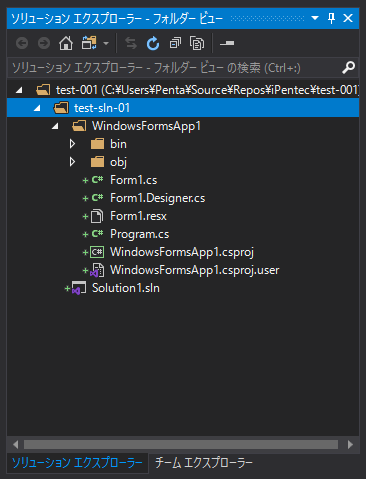Toggle the auto-hide pin icon
This screenshot has width=366, height=479.
331,18
